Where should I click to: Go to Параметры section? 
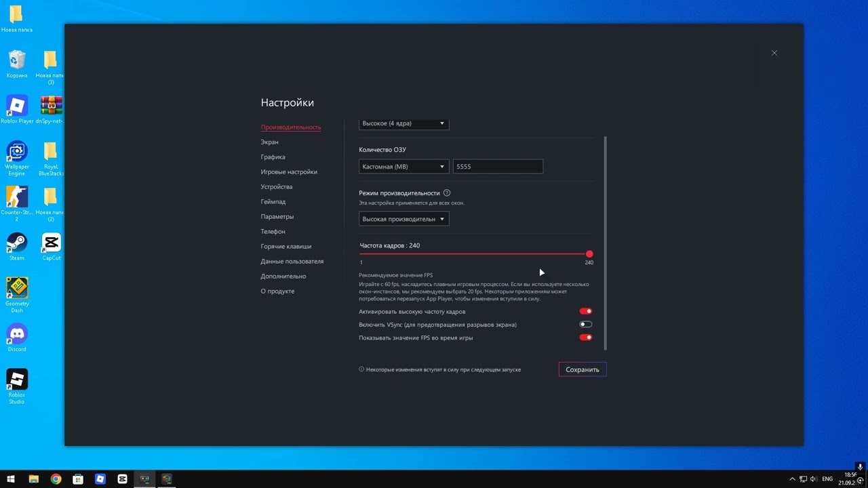click(x=277, y=217)
